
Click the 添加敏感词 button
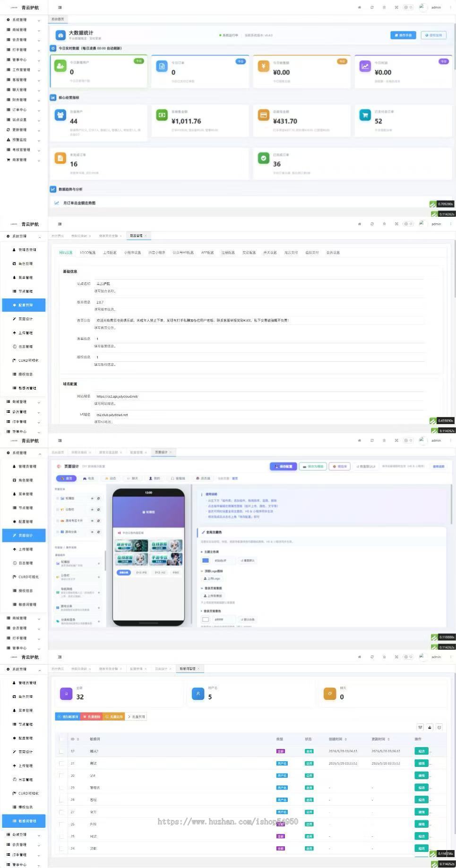coord(68,717)
